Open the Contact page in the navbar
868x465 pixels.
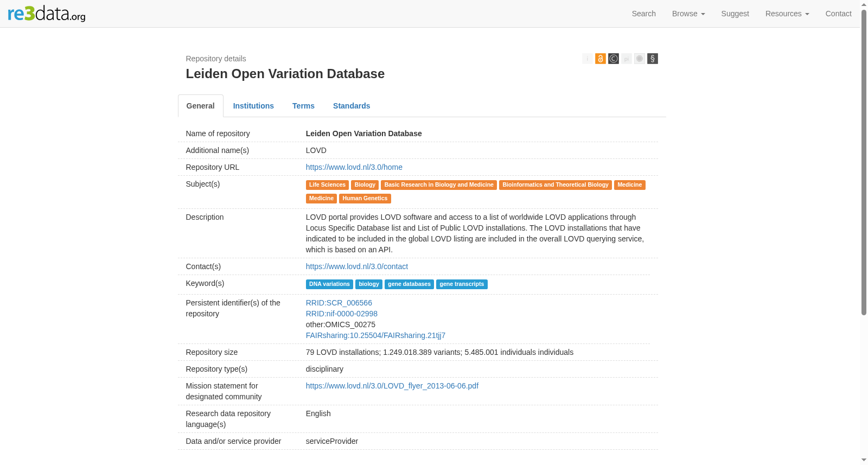coord(838,14)
